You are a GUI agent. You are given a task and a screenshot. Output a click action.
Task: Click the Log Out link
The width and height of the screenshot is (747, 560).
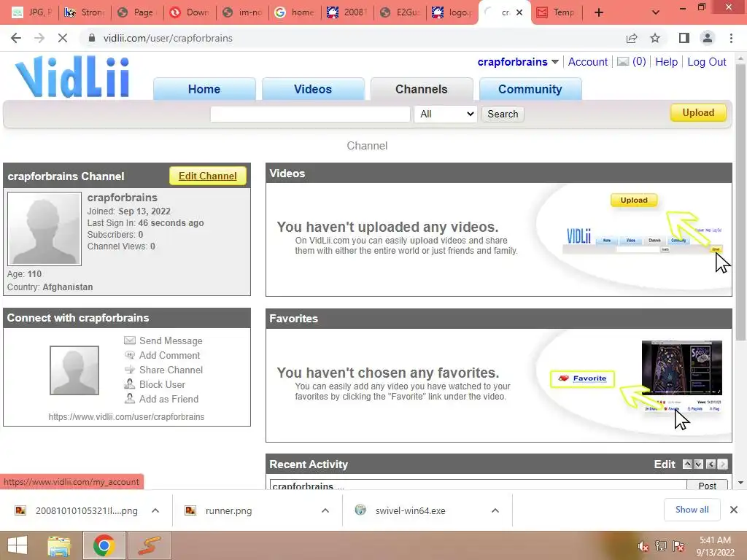tap(706, 62)
